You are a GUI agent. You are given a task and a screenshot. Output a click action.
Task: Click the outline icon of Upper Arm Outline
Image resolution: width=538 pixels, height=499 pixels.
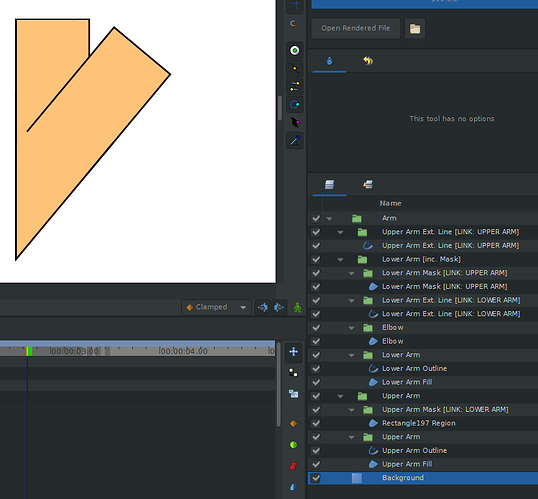point(373,451)
